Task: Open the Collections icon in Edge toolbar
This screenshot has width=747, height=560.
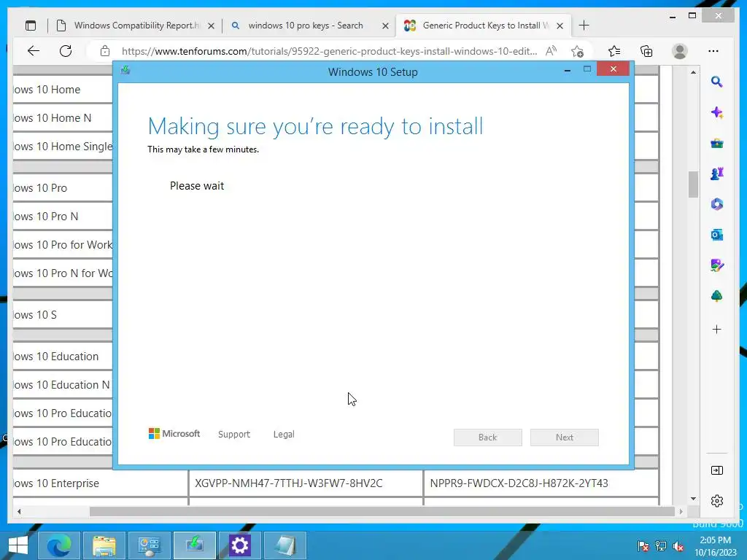Action: [x=646, y=51]
